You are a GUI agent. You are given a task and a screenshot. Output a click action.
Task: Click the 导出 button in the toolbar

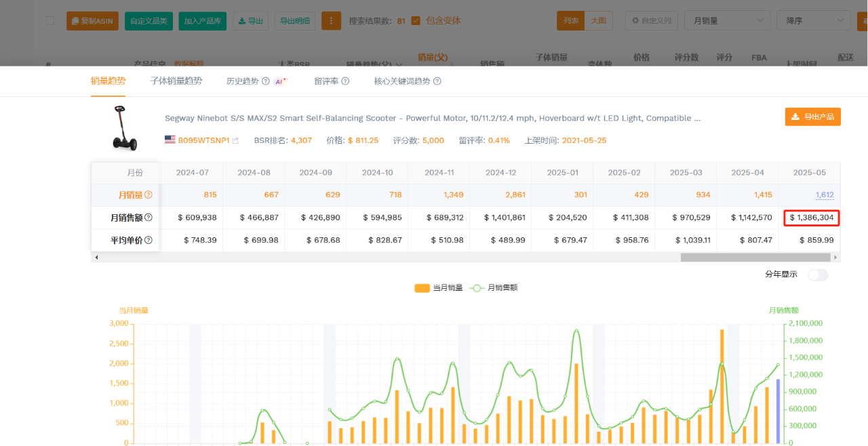(250, 21)
